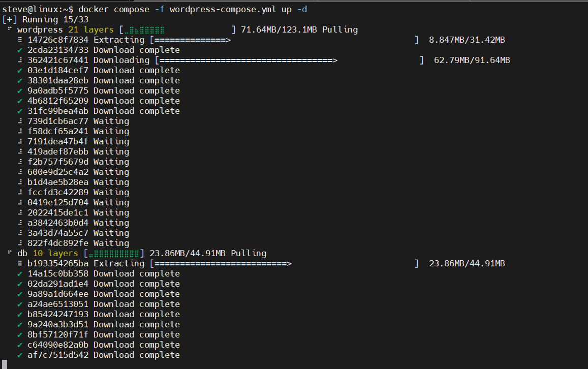Click the checkmark beside layer 8bf57120f71f
Screen dimensions: 588x369
(x=20, y=334)
